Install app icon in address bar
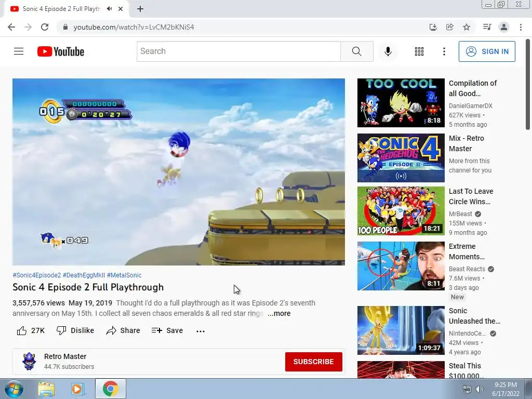The height and width of the screenshot is (399, 532). [433, 27]
